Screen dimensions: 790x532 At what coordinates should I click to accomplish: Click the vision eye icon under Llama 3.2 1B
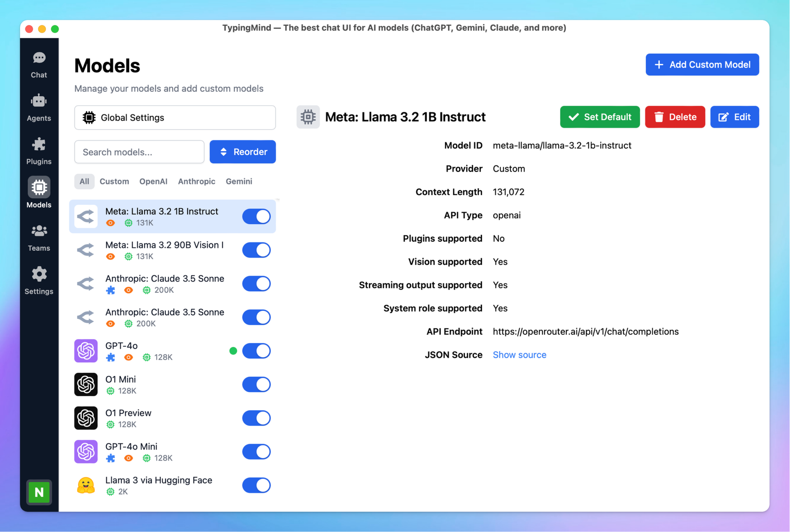point(110,223)
